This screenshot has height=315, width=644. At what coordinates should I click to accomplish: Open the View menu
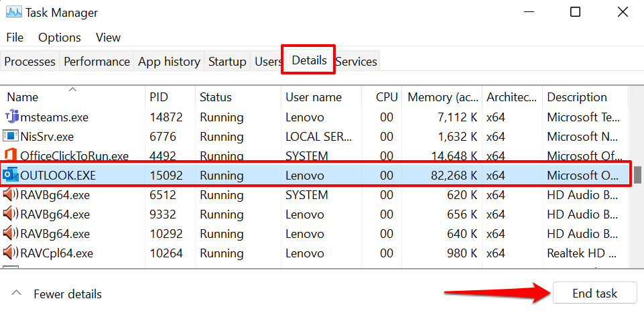108,38
